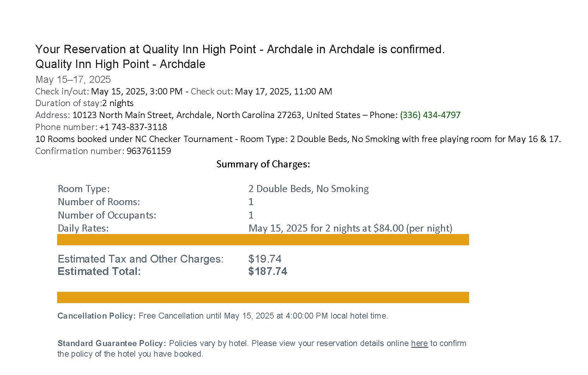
Task: Click the reservation confirmed heading text
Action: (x=240, y=49)
